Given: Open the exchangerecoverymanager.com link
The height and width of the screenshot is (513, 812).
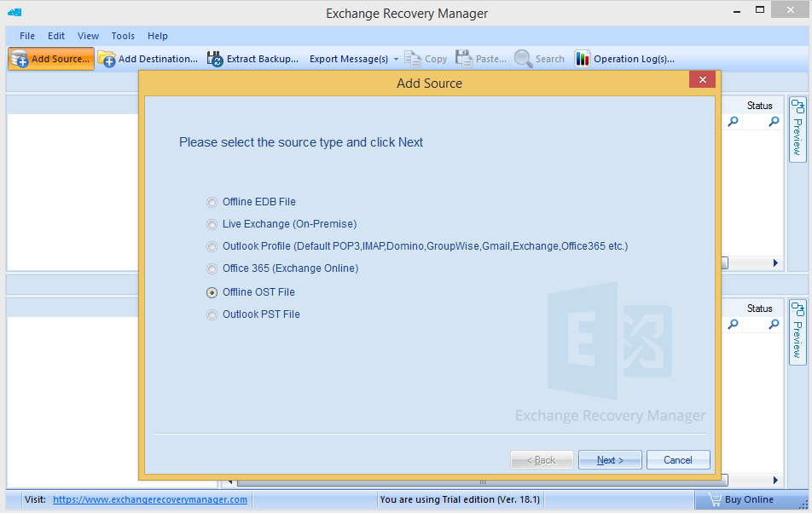Looking at the screenshot, I should pyautogui.click(x=150, y=499).
